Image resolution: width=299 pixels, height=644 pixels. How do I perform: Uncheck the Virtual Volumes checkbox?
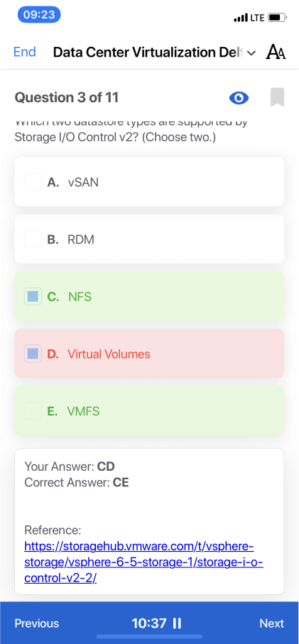pos(33,354)
